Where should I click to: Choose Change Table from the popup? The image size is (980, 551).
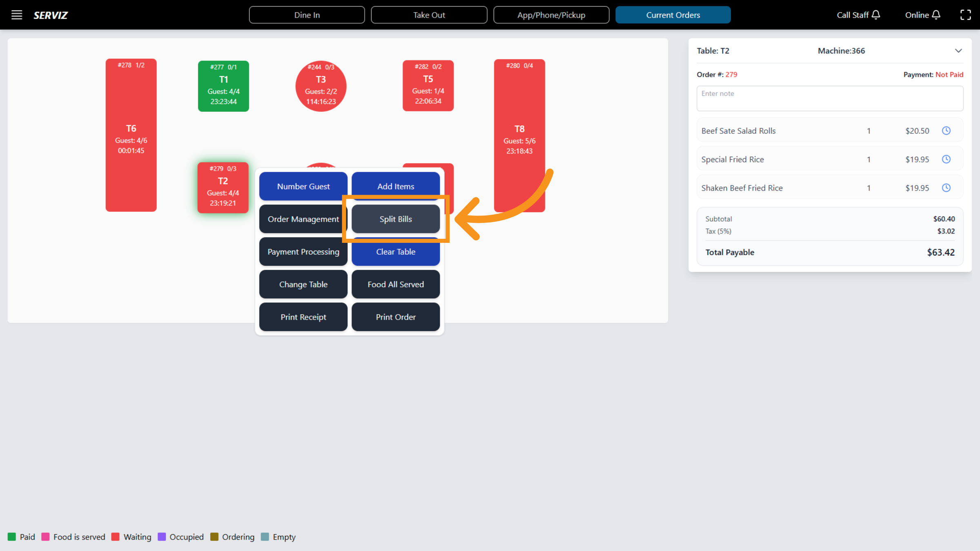303,284
